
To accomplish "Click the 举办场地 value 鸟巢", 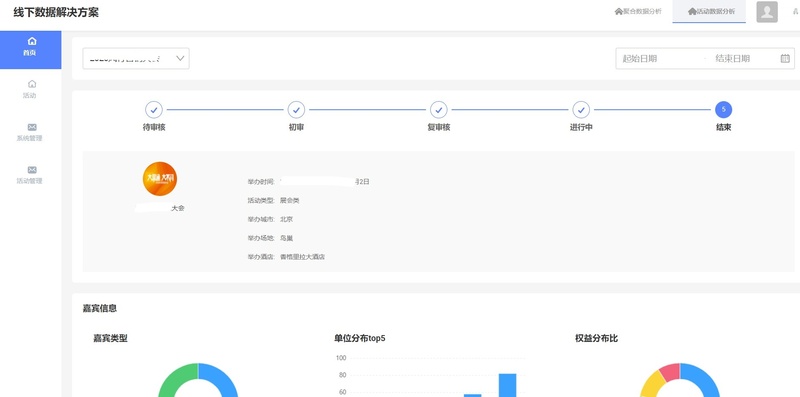I will coord(286,238).
